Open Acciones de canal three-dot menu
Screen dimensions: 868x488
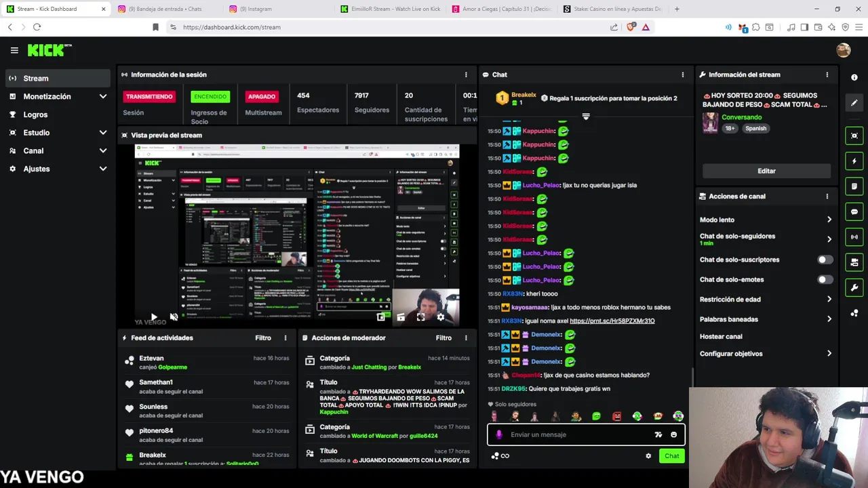(x=827, y=197)
